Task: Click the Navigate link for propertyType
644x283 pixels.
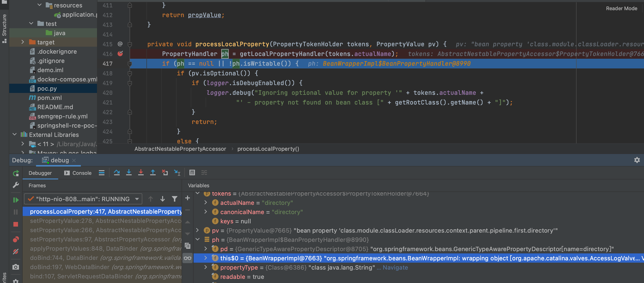Action: (x=395, y=268)
